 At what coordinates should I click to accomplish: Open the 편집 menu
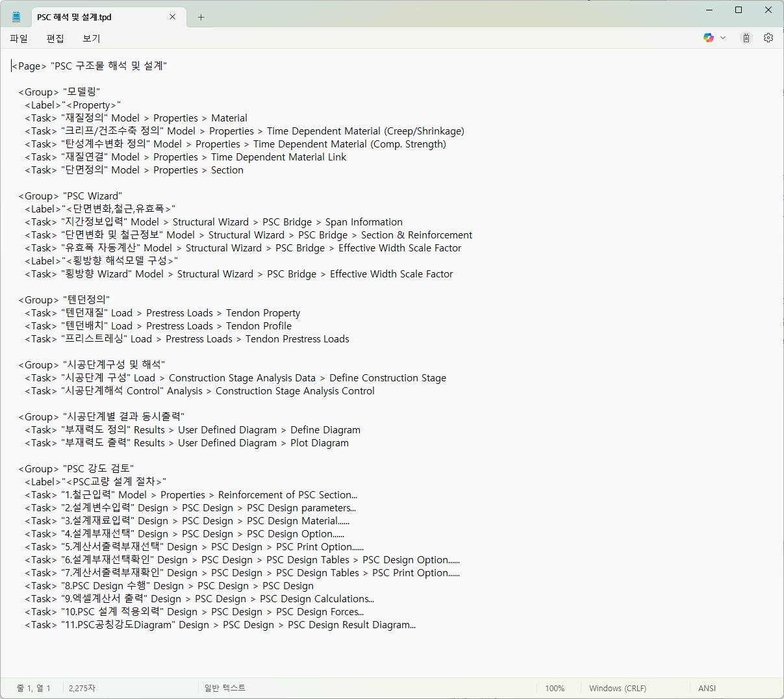coord(55,38)
